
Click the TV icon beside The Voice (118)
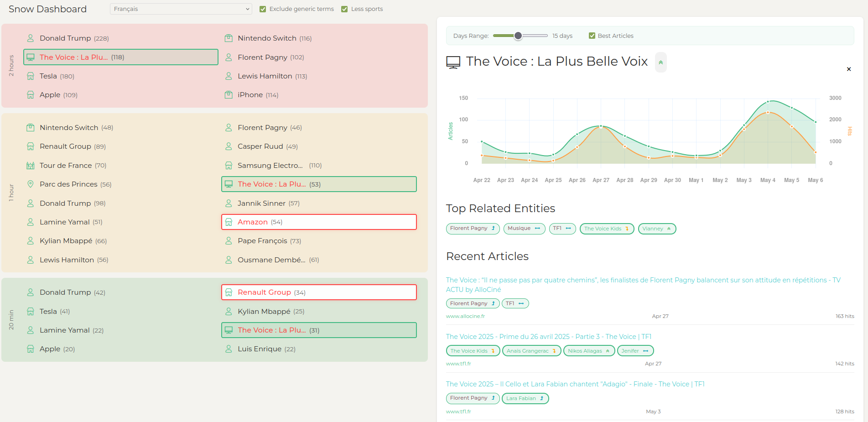[31, 57]
